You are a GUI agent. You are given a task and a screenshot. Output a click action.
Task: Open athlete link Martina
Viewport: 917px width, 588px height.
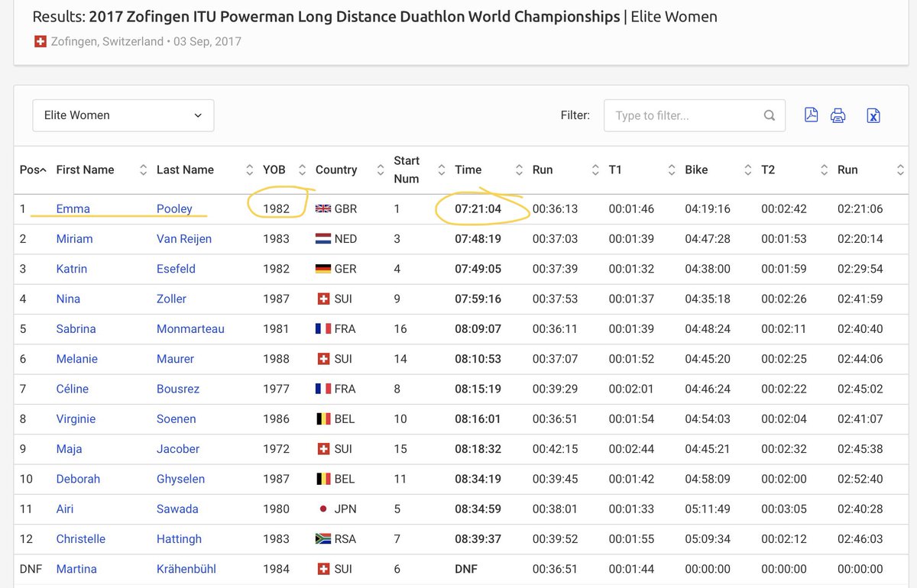pyautogui.click(x=76, y=569)
